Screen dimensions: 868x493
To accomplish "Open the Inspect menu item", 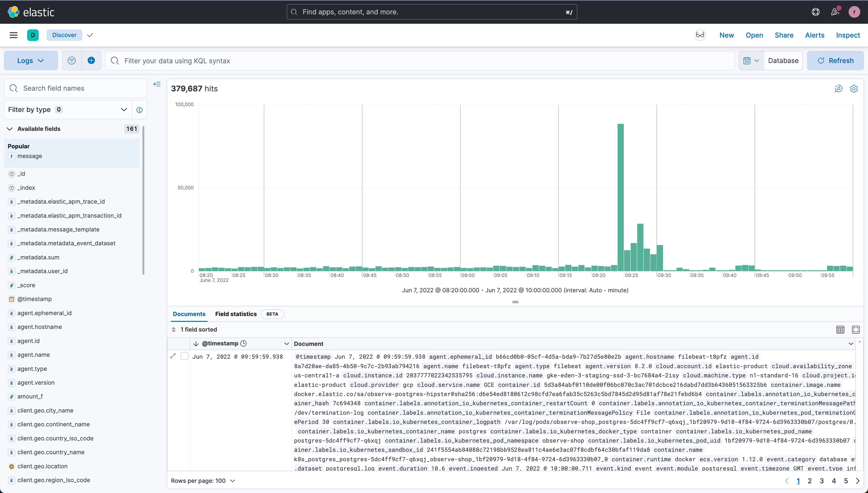I will (x=848, y=35).
